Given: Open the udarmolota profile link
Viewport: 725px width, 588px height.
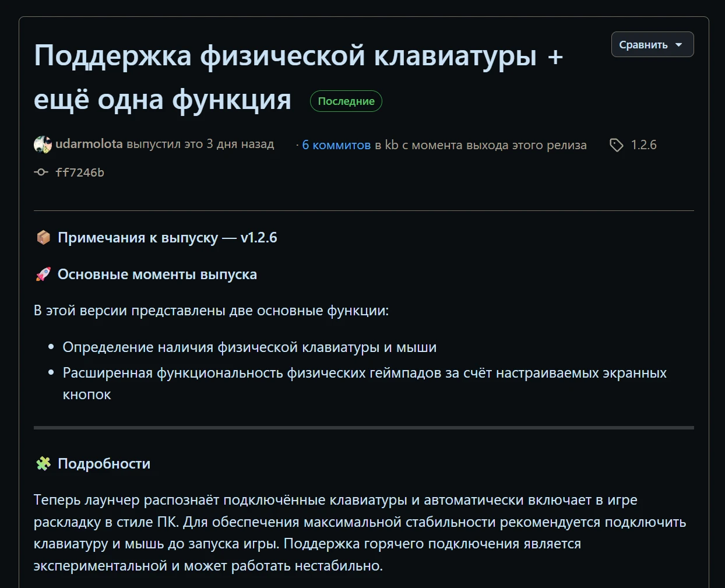Looking at the screenshot, I should tap(89, 144).
